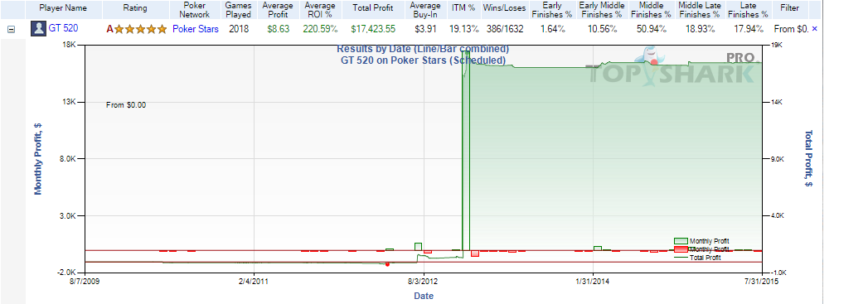This screenshot has height=304, width=868.
Task: Open the GT 520 player profile link
Action: [64, 29]
